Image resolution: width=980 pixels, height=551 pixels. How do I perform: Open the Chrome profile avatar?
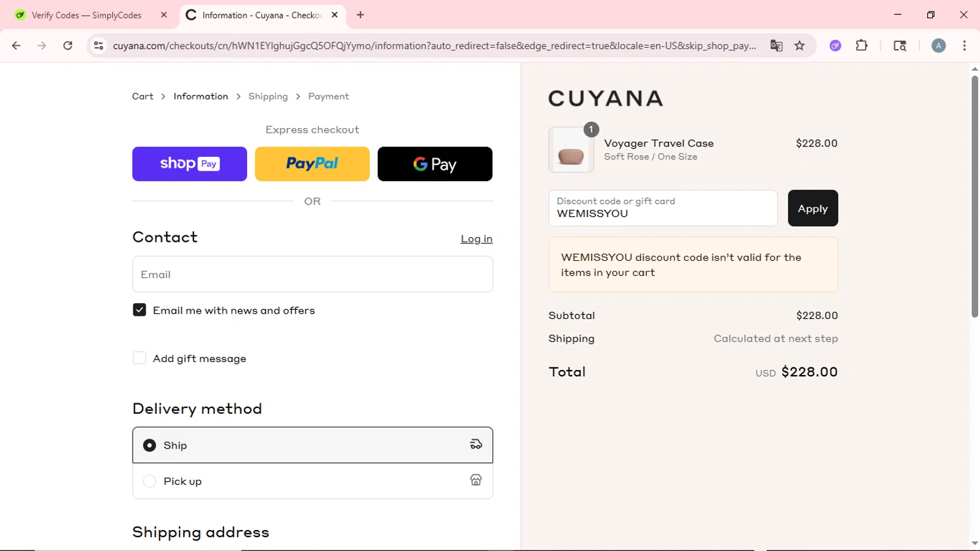(939, 46)
